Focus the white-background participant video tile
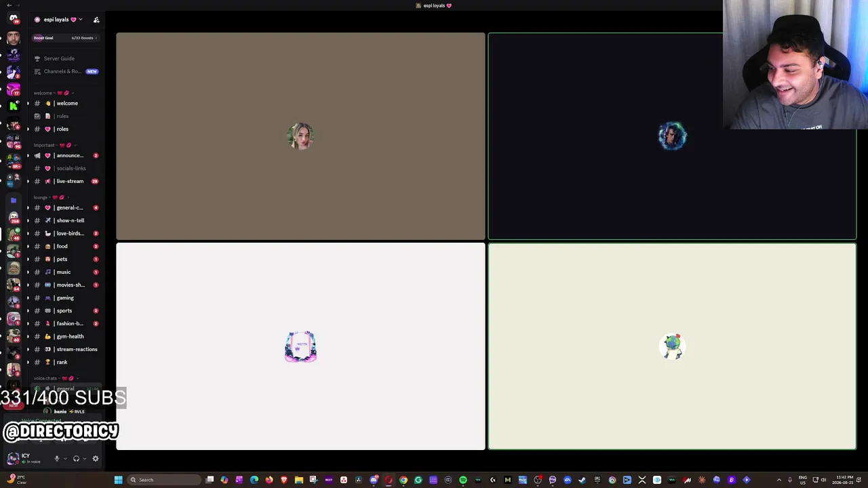Screen dimensions: 868x488 300,346
